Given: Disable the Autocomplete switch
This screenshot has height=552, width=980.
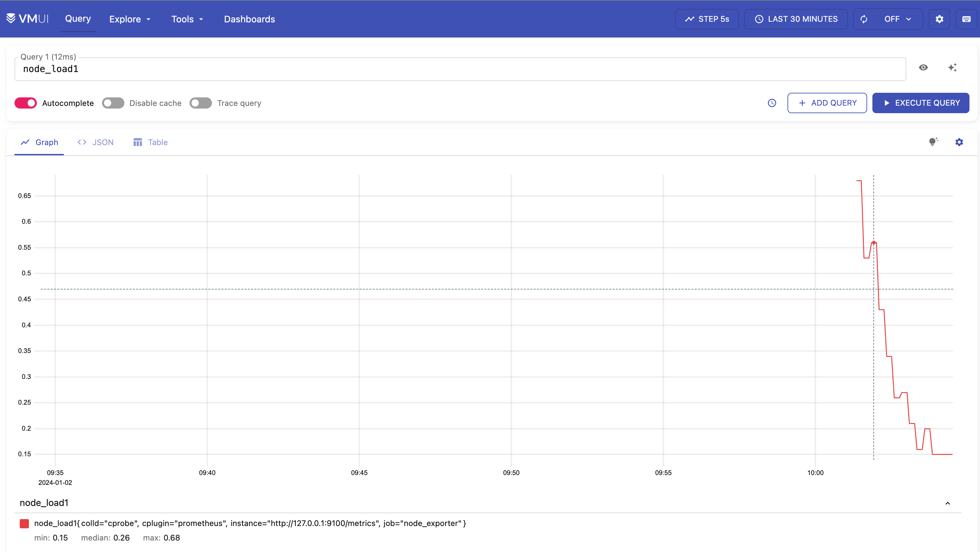Looking at the screenshot, I should (26, 103).
